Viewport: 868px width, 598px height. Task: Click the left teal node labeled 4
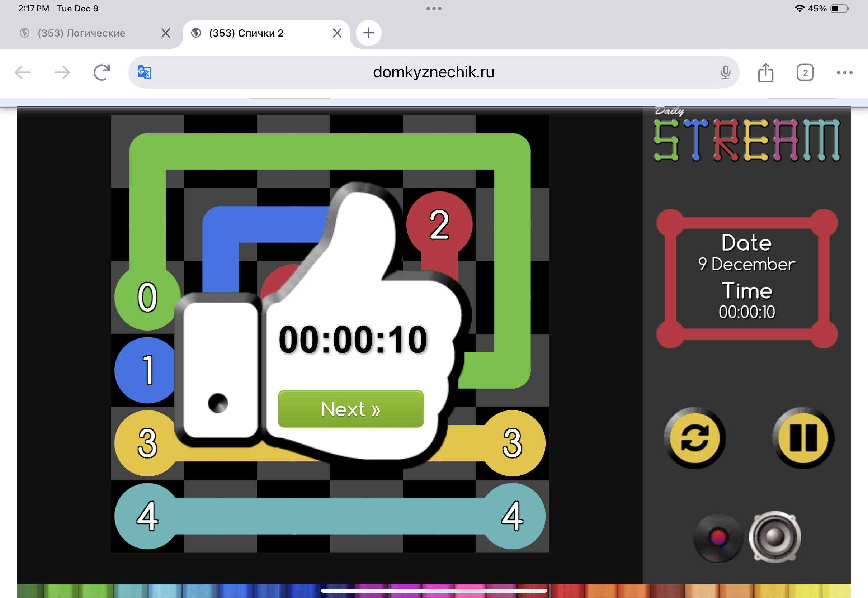(x=147, y=516)
